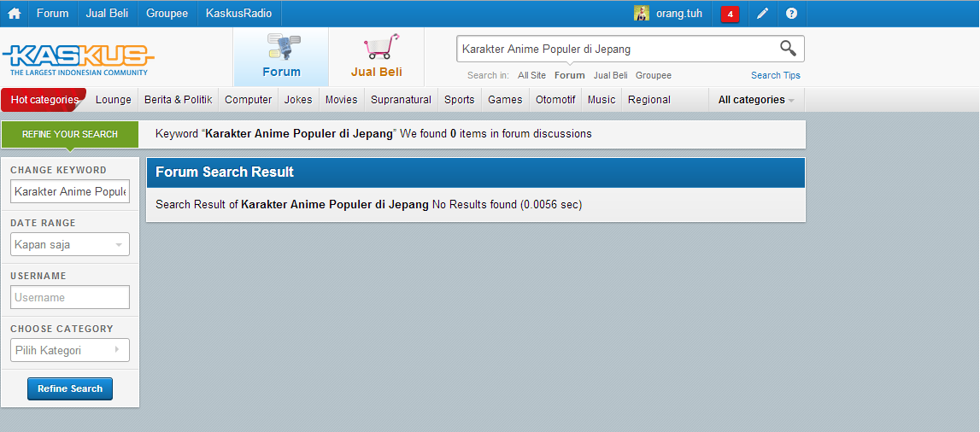This screenshot has width=980, height=432.
Task: Go to the Kaskus home icon
Action: coord(14,13)
